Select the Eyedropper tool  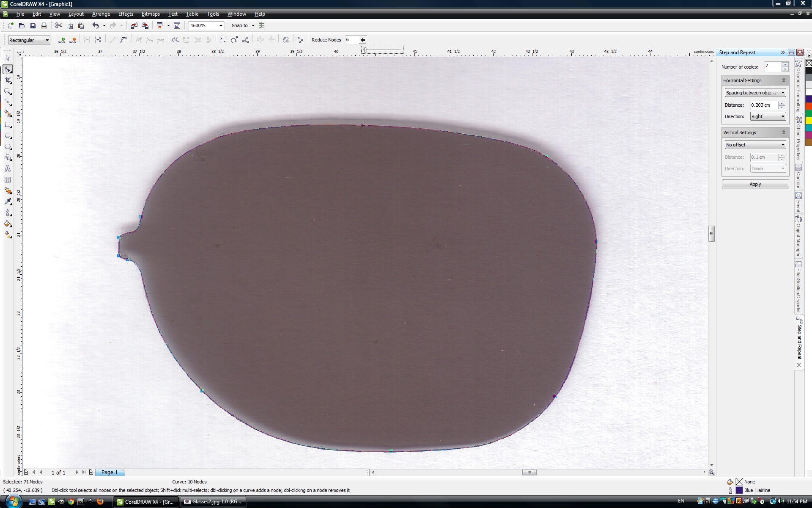coord(8,202)
